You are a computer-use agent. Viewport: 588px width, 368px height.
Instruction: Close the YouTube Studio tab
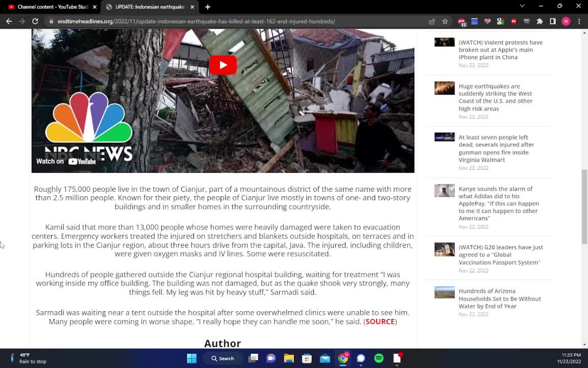pyautogui.click(x=94, y=7)
